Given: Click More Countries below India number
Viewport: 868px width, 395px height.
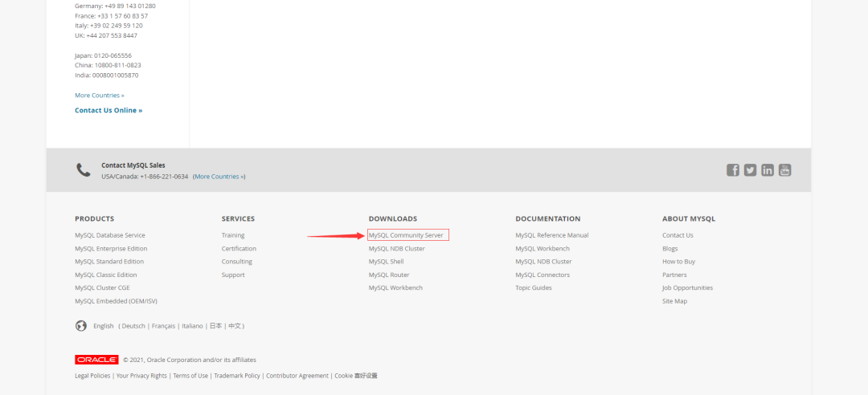Looking at the screenshot, I should 100,96.
